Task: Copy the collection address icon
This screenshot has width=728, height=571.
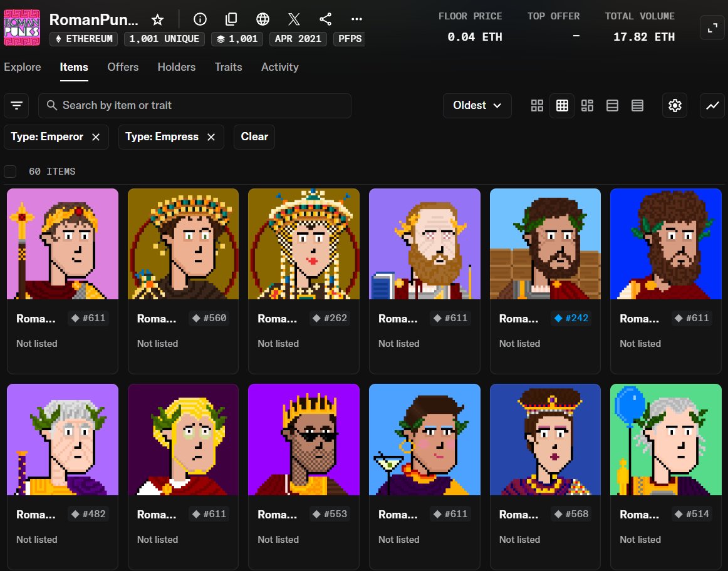Action: 231,19
